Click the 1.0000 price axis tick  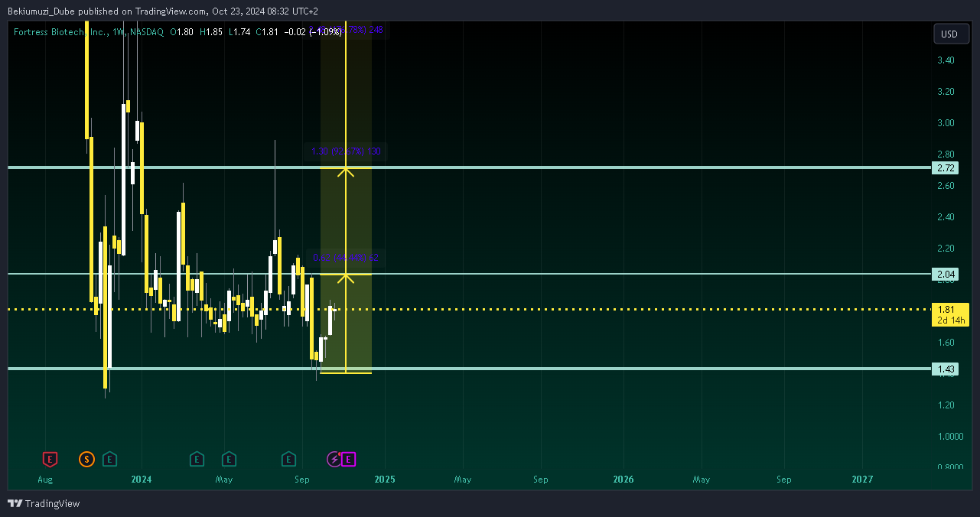[x=949, y=437]
